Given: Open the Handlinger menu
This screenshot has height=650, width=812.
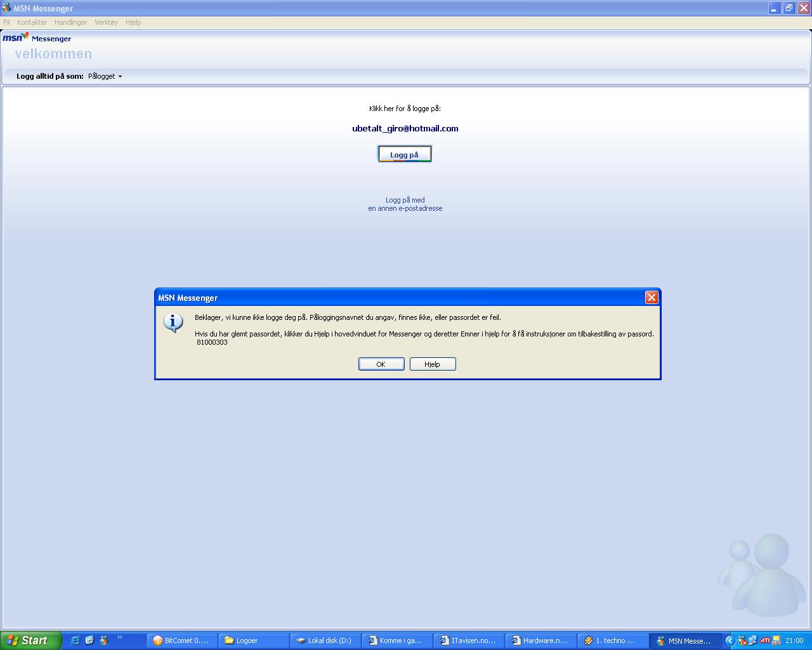Looking at the screenshot, I should [x=70, y=22].
